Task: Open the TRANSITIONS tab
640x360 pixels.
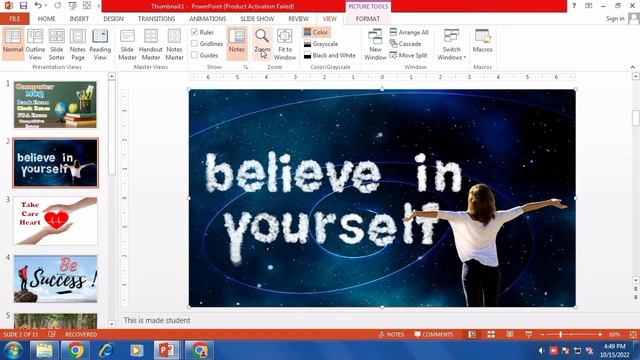Action: point(156,19)
